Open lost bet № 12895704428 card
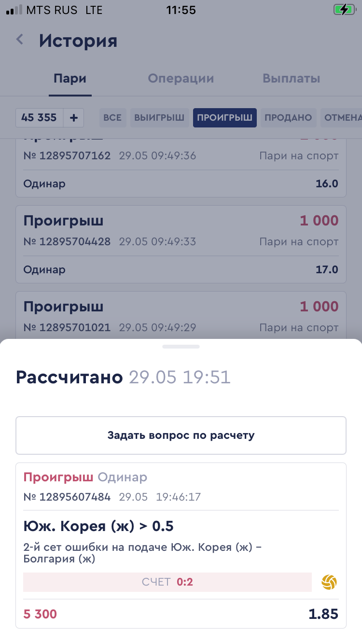362x644 pixels. point(181,244)
